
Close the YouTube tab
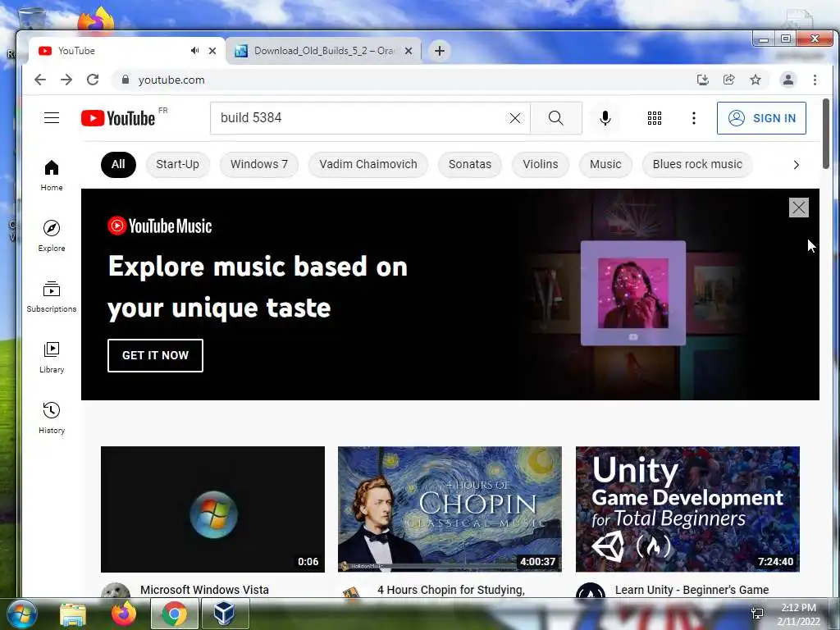pyautogui.click(x=212, y=51)
